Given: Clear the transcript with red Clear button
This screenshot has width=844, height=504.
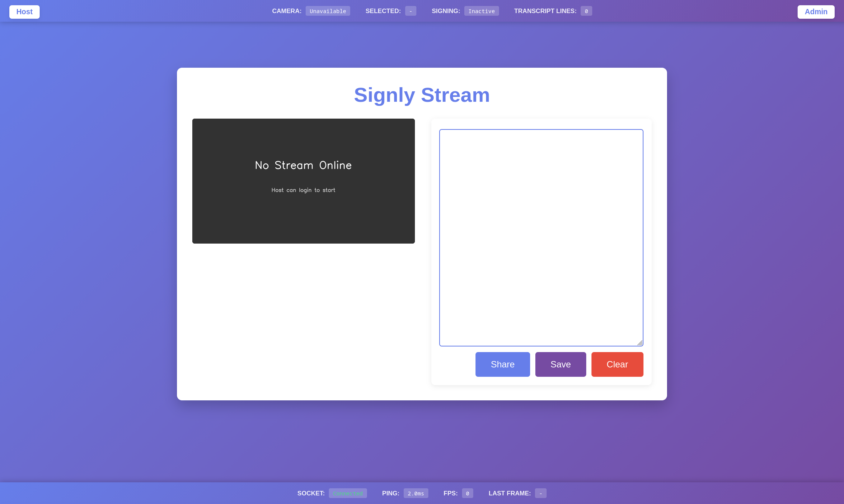Looking at the screenshot, I should [x=617, y=364].
